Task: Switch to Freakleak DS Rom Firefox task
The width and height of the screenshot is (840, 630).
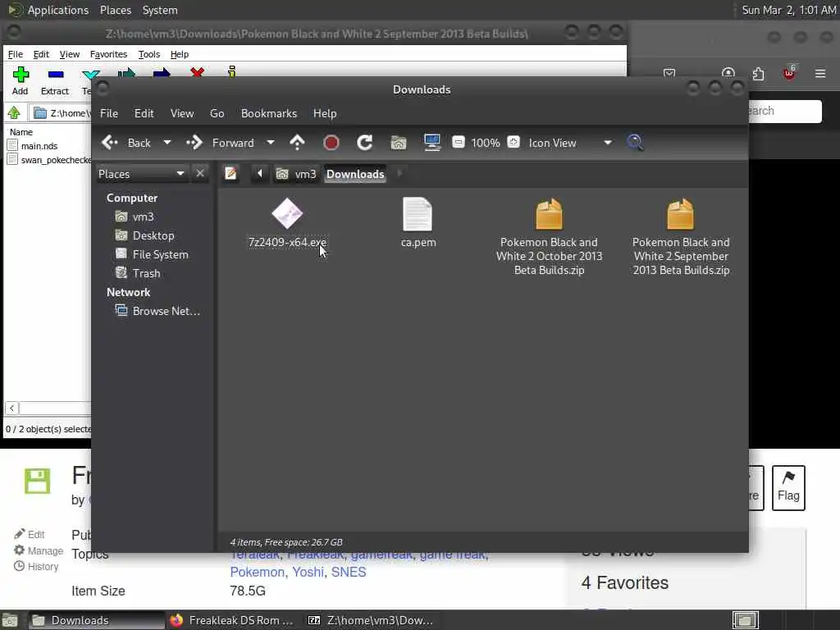Action: [x=231, y=620]
